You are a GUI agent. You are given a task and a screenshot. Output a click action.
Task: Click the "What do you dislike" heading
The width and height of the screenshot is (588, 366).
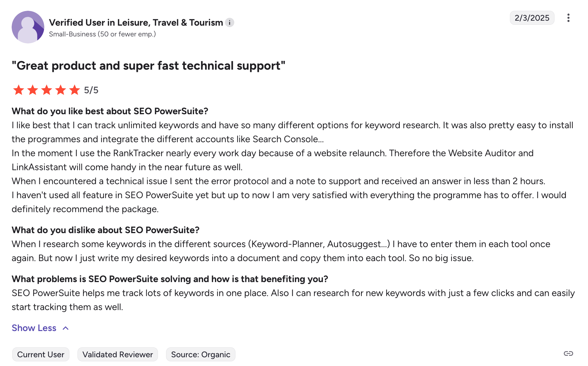pos(105,230)
